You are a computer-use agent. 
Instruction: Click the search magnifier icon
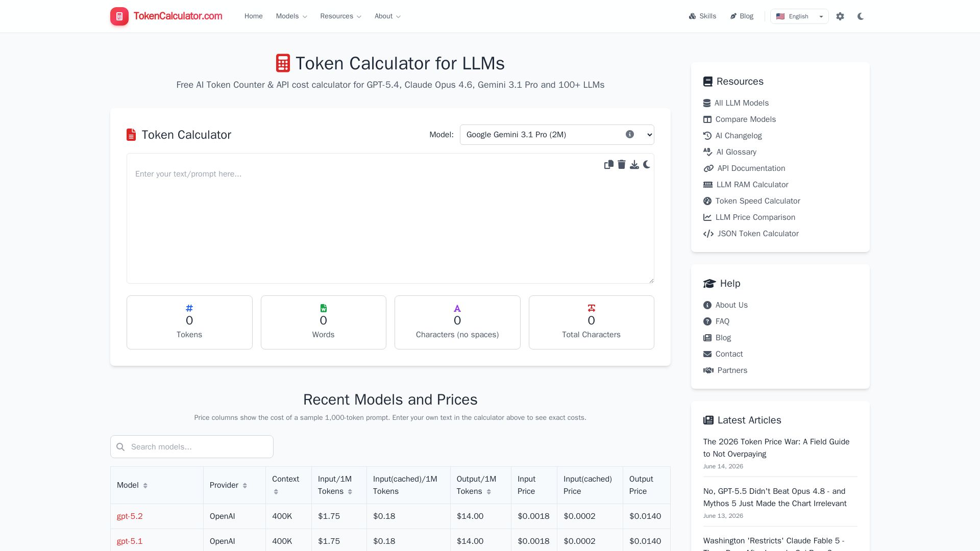[120, 447]
